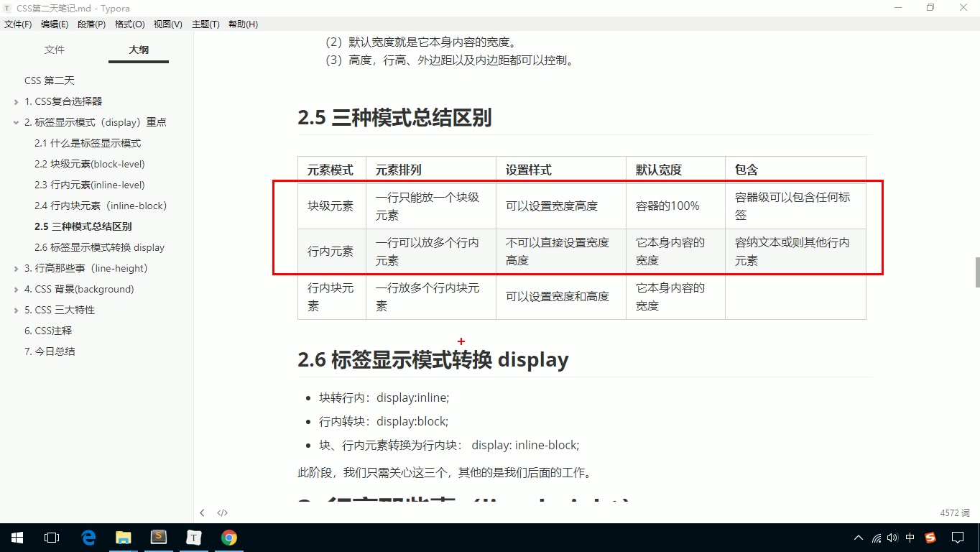
Task: Open 段落(P) menu
Action: tap(92, 24)
